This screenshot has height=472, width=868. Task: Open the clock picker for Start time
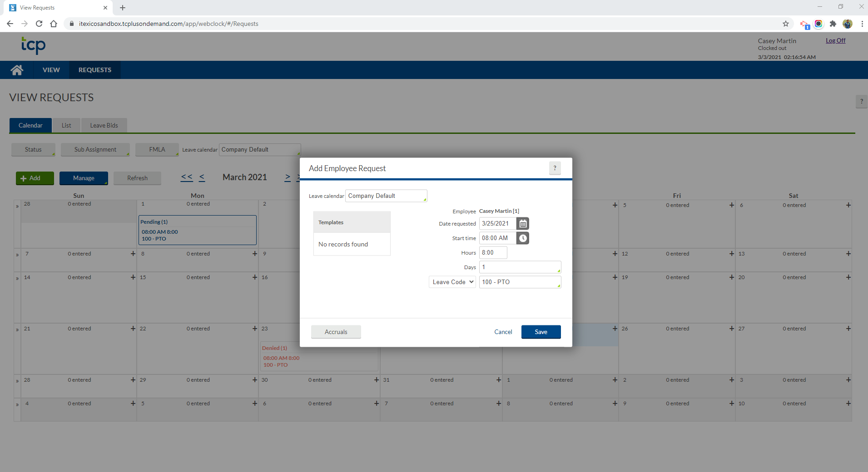pyautogui.click(x=523, y=238)
